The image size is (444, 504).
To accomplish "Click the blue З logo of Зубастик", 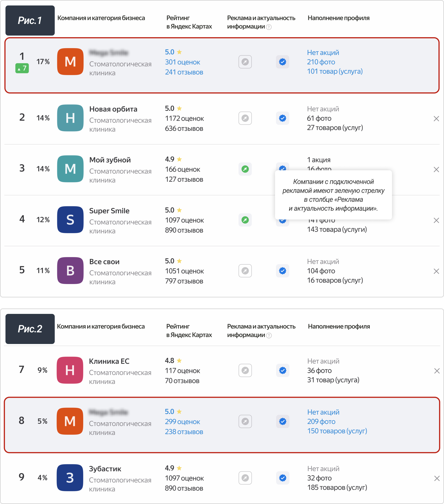I will pyautogui.click(x=70, y=478).
